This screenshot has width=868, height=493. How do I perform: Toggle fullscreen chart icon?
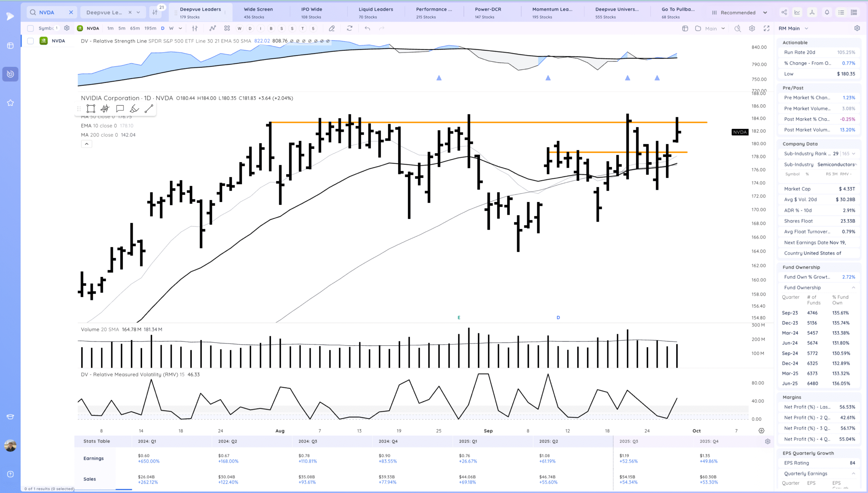click(x=766, y=28)
